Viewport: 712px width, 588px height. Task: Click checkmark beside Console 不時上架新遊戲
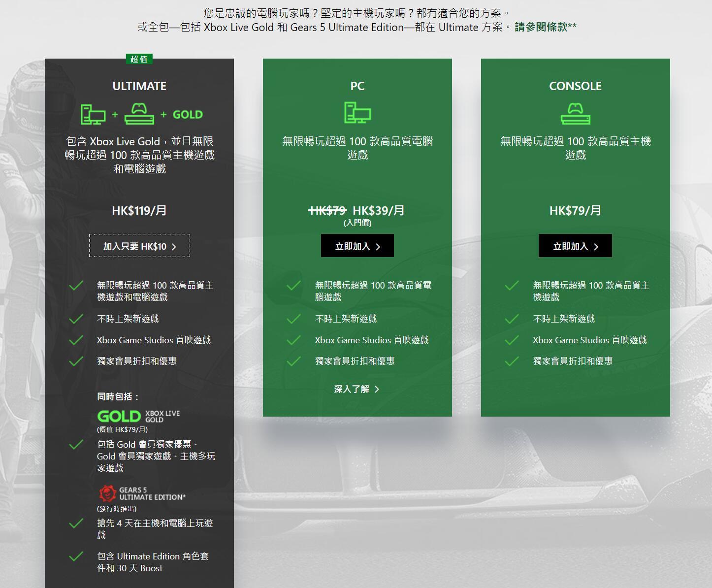pyautogui.click(x=512, y=319)
